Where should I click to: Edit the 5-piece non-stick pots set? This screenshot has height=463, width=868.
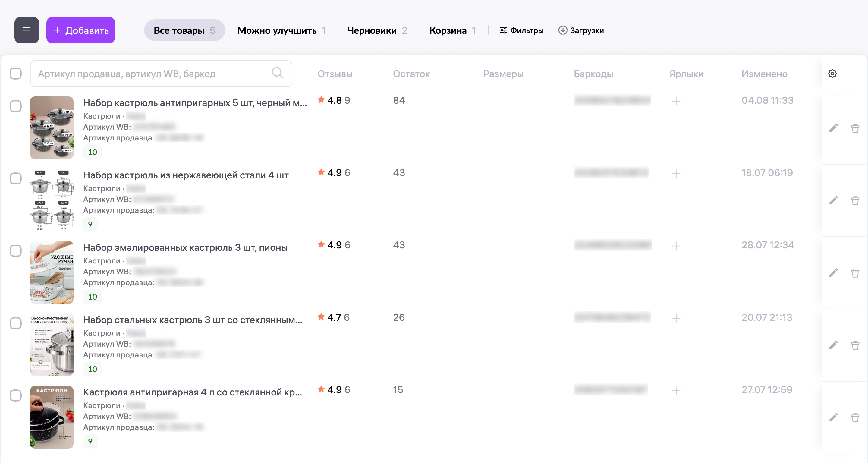834,128
